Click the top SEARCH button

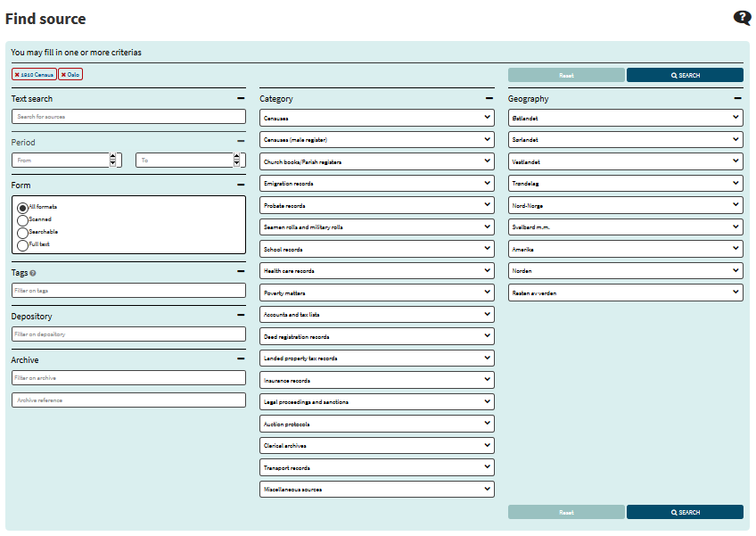pos(685,76)
